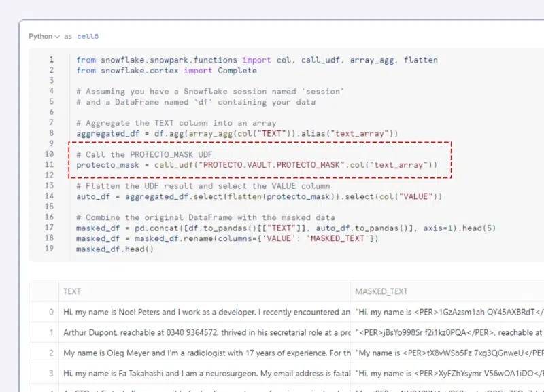Place cursor on snowflake.cortex import line
544x392 pixels.
click(x=167, y=71)
